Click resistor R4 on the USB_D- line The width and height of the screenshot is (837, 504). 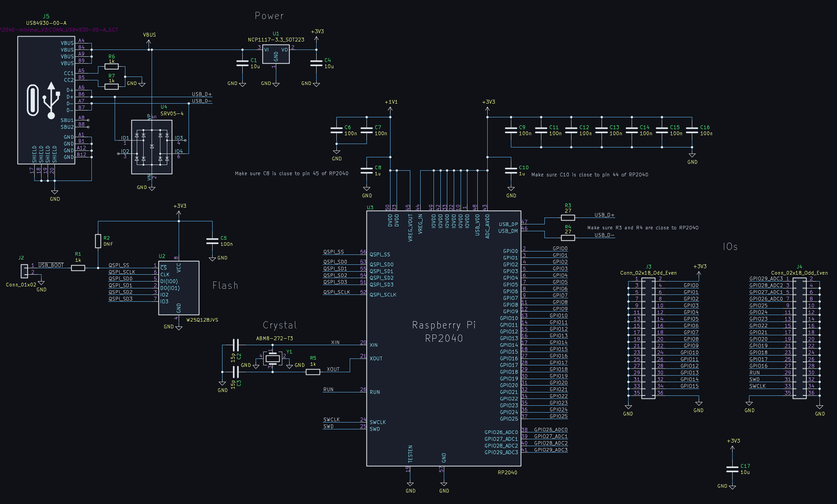coord(568,238)
